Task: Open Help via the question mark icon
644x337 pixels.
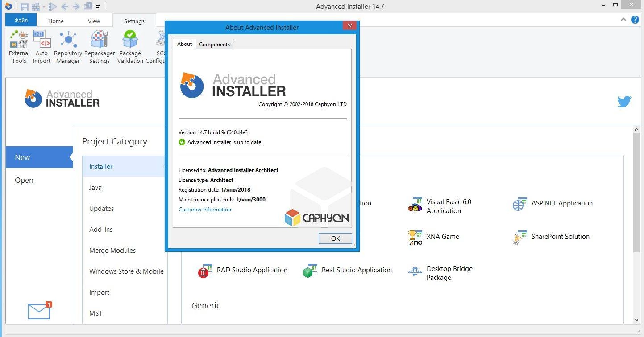Action: [x=635, y=20]
